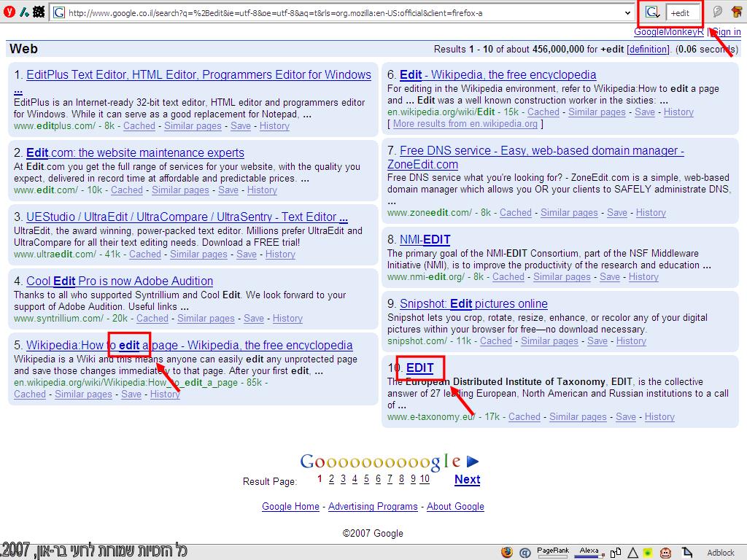Open Cached link for www.e-taxonomy.eu

tap(524, 417)
